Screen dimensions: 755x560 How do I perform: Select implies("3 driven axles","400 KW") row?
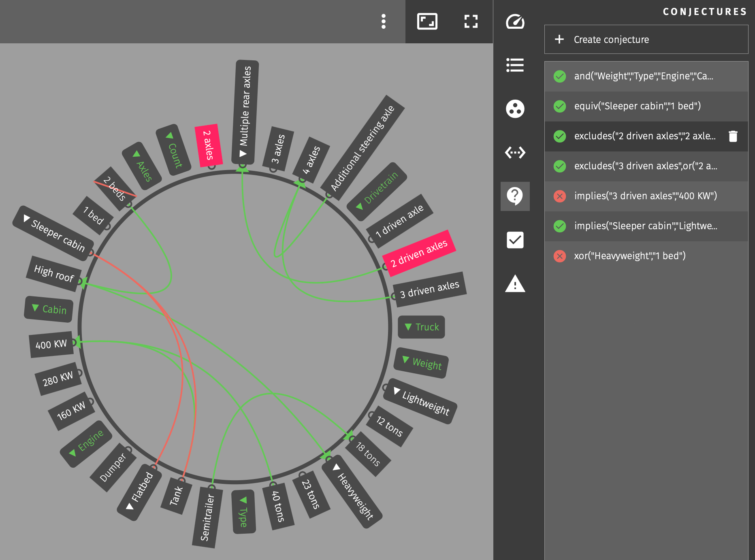click(x=646, y=196)
